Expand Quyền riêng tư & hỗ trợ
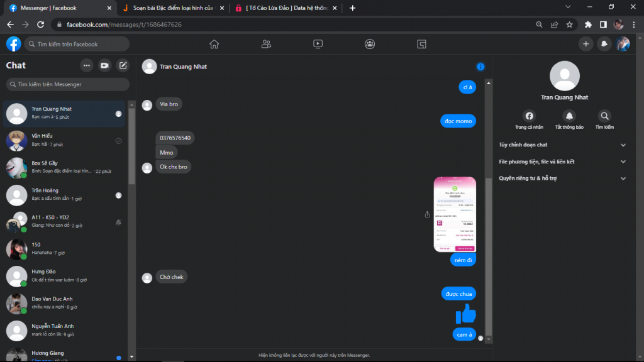Image resolution: width=644 pixels, height=362 pixels. coord(562,178)
